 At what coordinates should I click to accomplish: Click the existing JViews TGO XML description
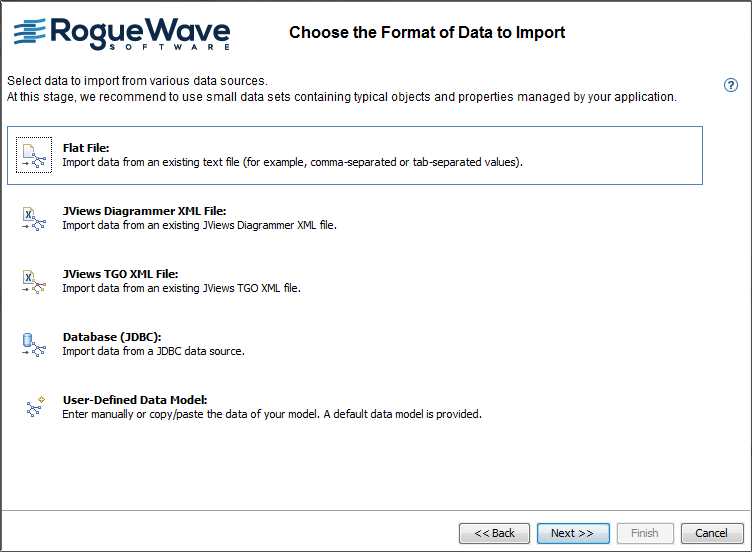point(181,288)
